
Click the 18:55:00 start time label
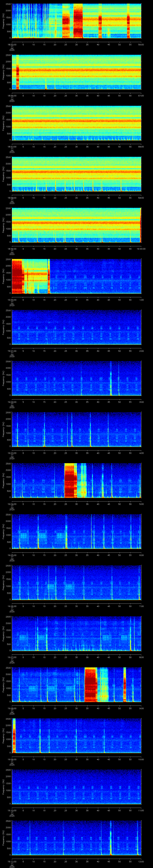(12, 44)
